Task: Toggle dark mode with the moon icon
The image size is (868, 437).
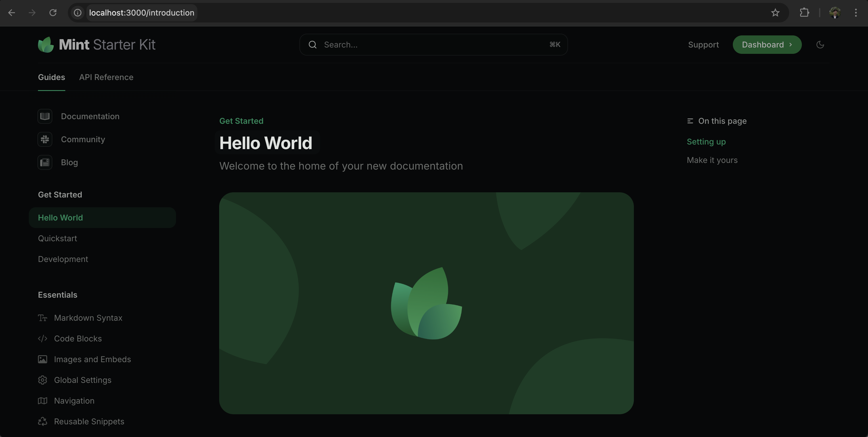Action: point(820,45)
